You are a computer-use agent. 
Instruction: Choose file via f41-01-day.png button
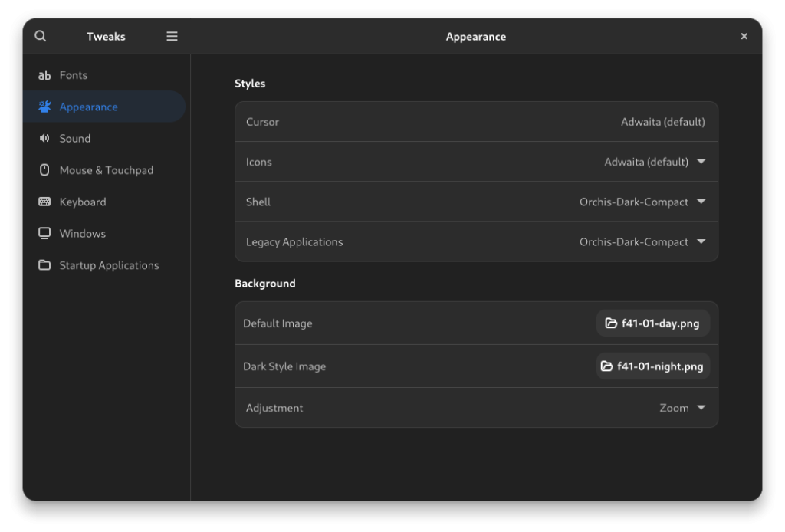pos(652,323)
